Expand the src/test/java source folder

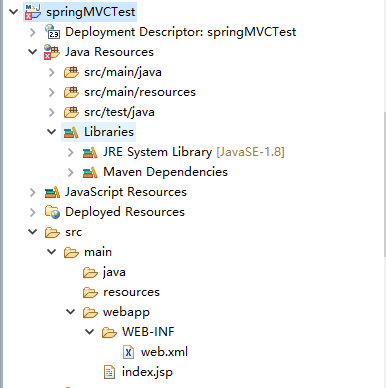coord(52,112)
